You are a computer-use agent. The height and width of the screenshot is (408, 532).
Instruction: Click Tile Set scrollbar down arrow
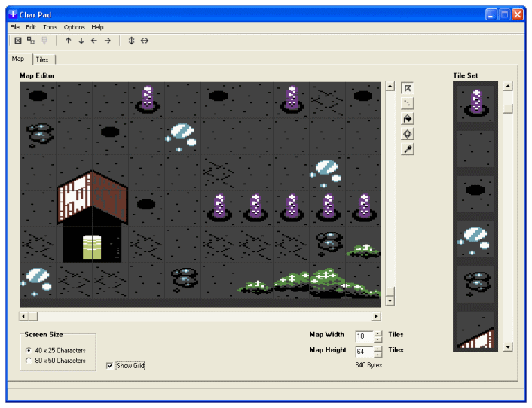pyautogui.click(x=508, y=347)
